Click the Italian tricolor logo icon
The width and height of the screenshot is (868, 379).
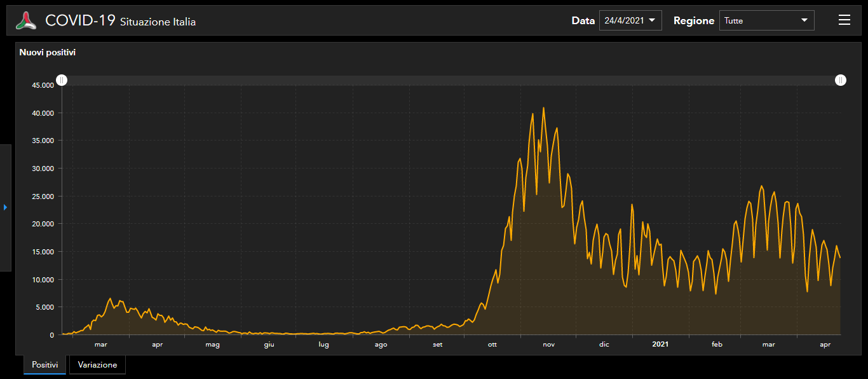26,20
